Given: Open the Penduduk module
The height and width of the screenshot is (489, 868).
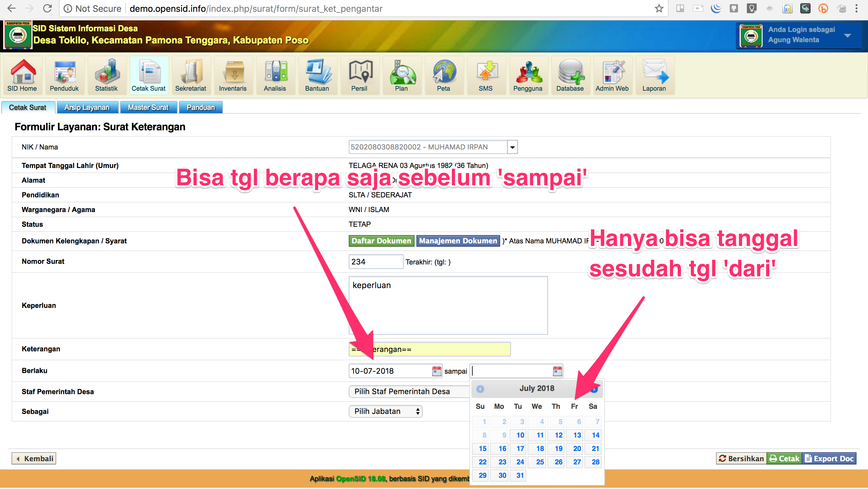Looking at the screenshot, I should click(x=65, y=75).
